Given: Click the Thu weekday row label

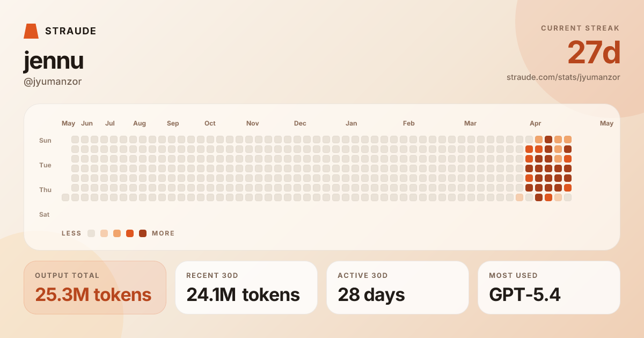Looking at the screenshot, I should (45, 190).
